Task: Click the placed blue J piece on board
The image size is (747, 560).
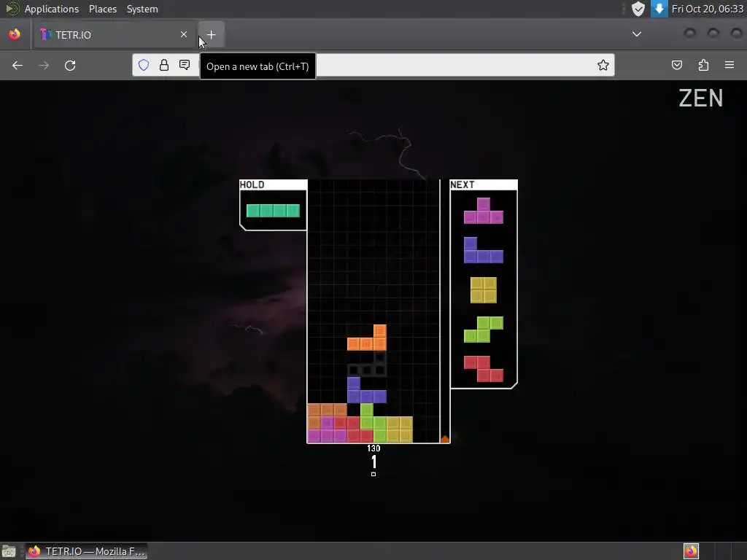Action: (367, 390)
